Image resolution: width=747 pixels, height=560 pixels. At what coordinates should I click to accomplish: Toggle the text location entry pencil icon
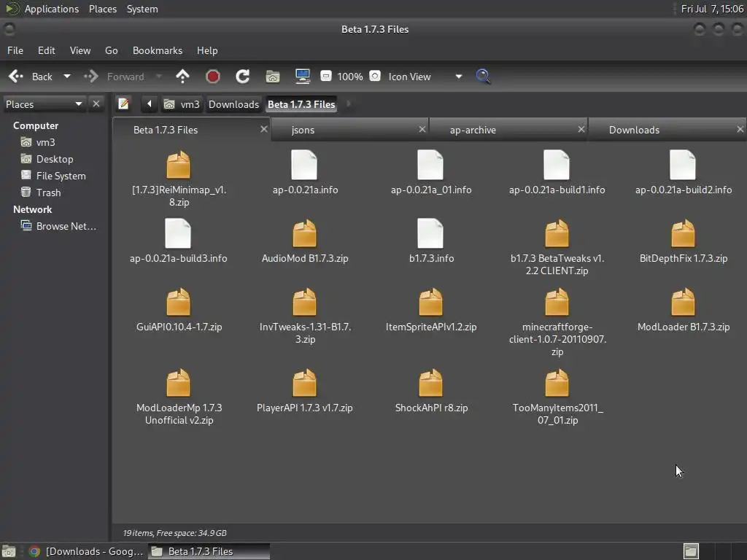click(x=123, y=104)
